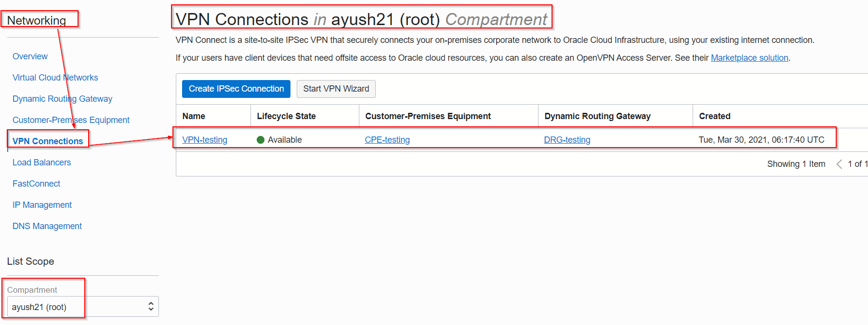Open Dynamic Routing Gateway page
Image resolution: width=868 pixels, height=325 pixels.
(x=62, y=99)
